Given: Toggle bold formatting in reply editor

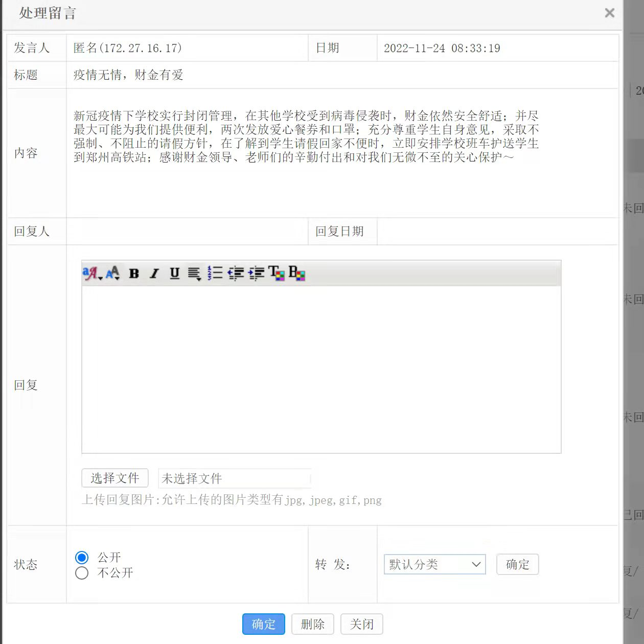Looking at the screenshot, I should 134,273.
